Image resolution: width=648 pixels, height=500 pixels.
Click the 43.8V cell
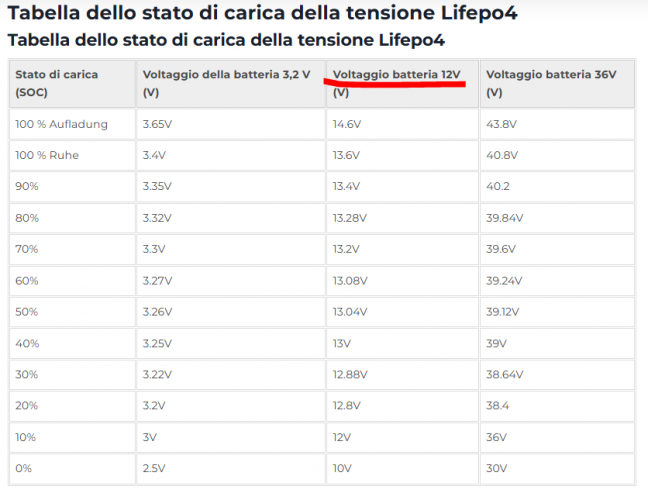click(502, 124)
